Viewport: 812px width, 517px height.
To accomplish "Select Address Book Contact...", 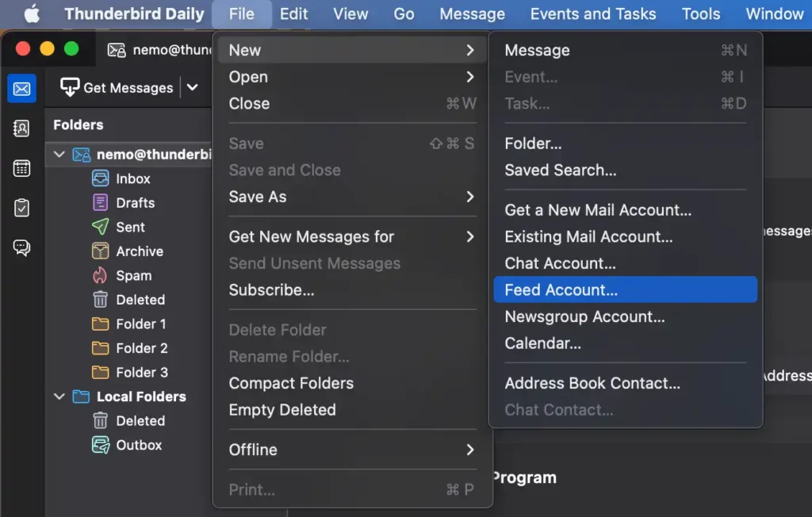I will 625,383.
